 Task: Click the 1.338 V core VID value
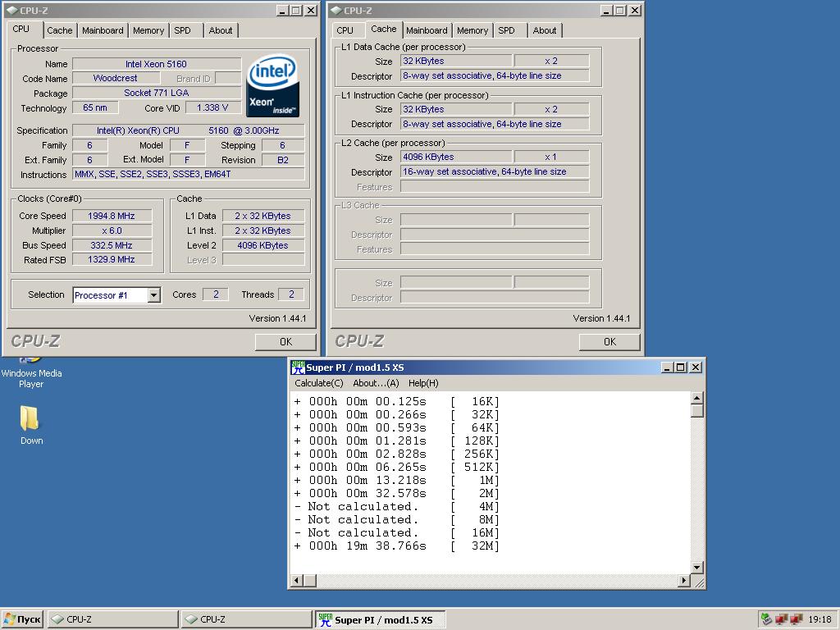coord(212,107)
